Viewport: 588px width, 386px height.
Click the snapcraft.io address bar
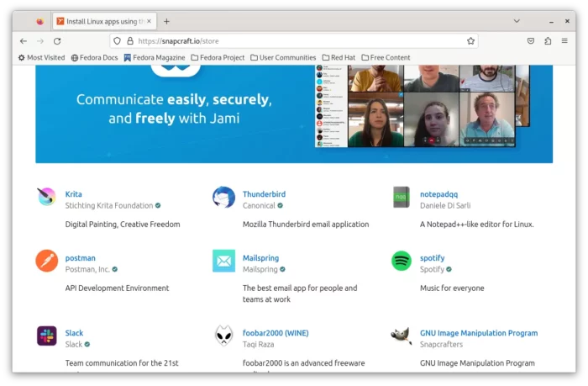293,41
